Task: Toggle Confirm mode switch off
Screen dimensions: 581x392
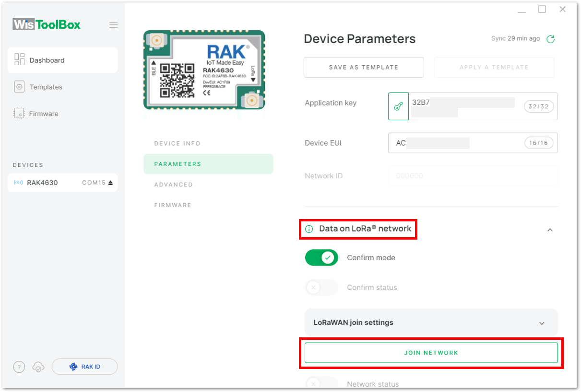Action: (321, 258)
